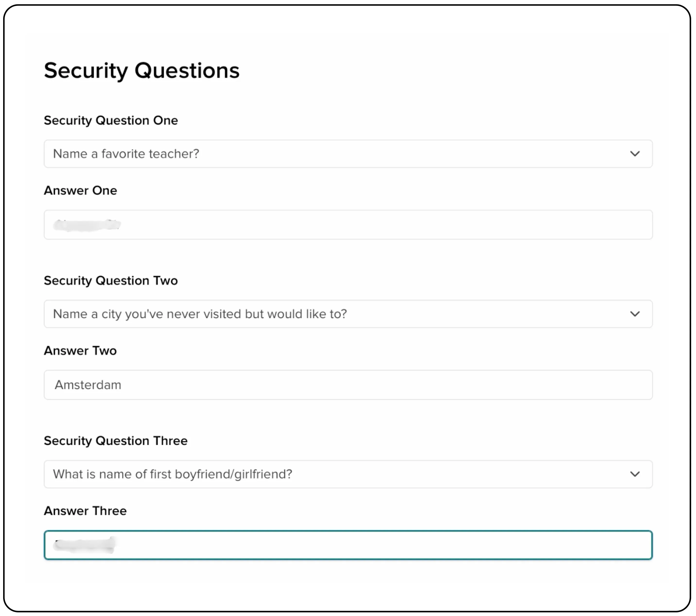696x616 pixels.
Task: Click the Security Question Two label
Action: tap(111, 281)
